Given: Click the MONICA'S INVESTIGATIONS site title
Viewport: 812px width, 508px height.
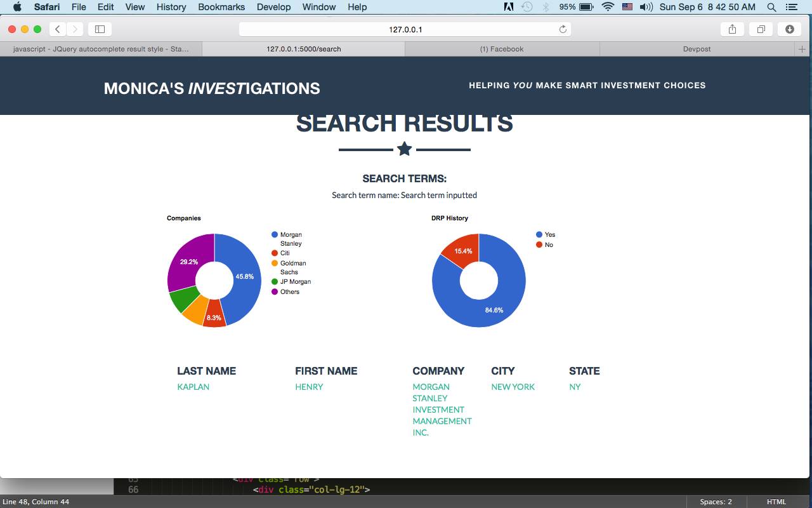Looking at the screenshot, I should [212, 88].
